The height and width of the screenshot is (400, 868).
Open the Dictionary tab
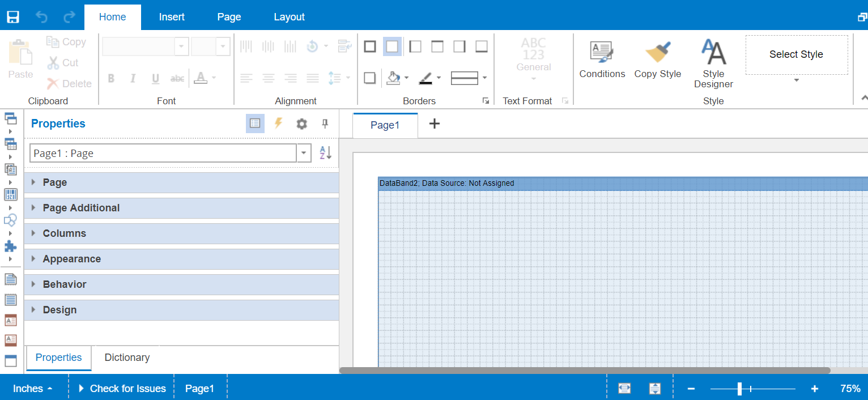pyautogui.click(x=127, y=358)
